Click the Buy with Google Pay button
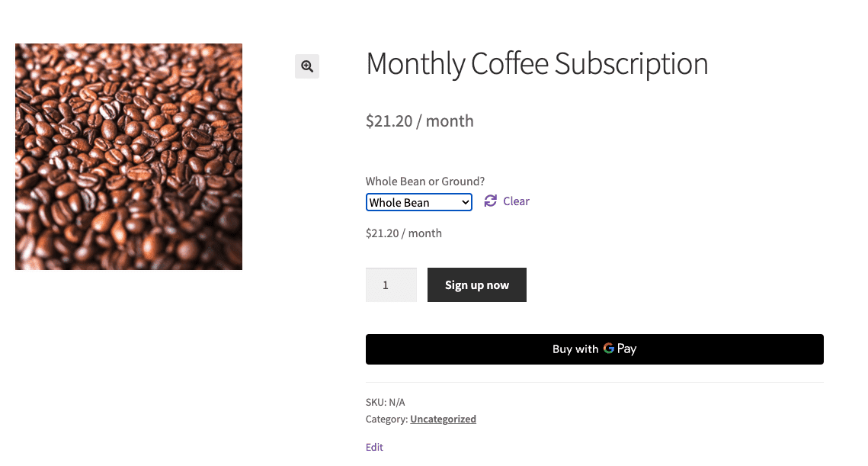This screenshot has width=868, height=466. (x=594, y=349)
